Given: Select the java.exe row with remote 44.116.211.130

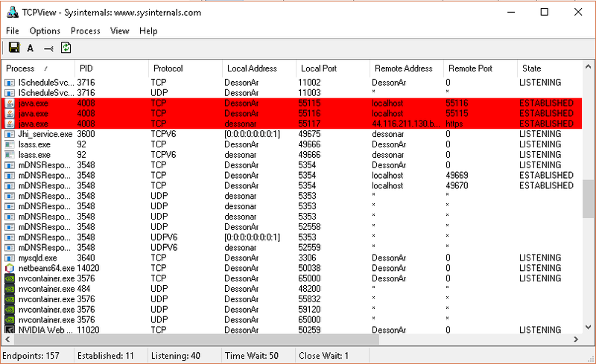Looking at the screenshot, I should (x=292, y=124).
